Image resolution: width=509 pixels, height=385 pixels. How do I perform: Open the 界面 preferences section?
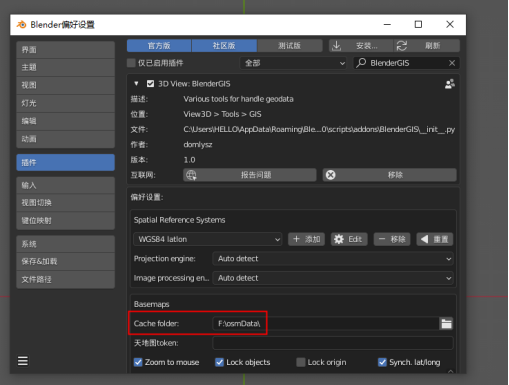click(66, 50)
